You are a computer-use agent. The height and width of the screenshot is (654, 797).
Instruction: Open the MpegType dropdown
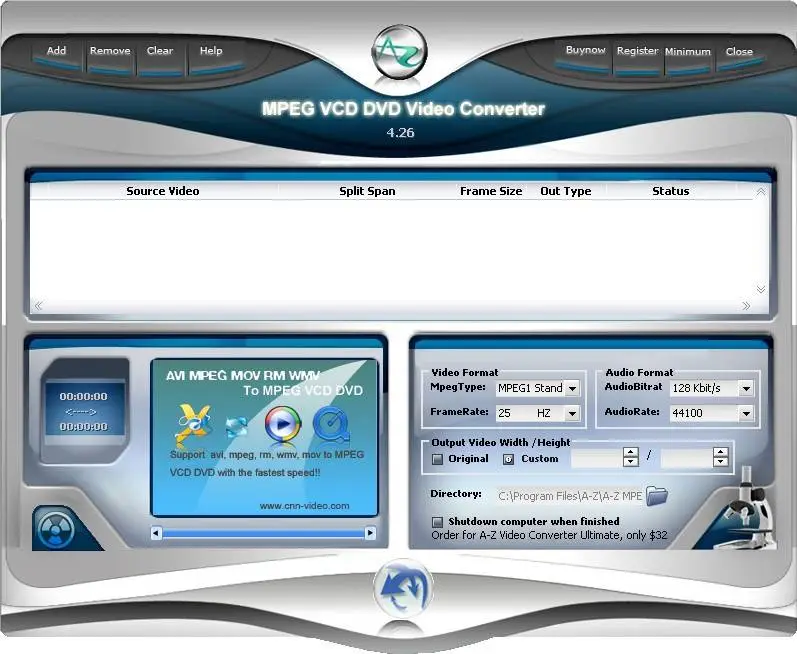pyautogui.click(x=572, y=389)
